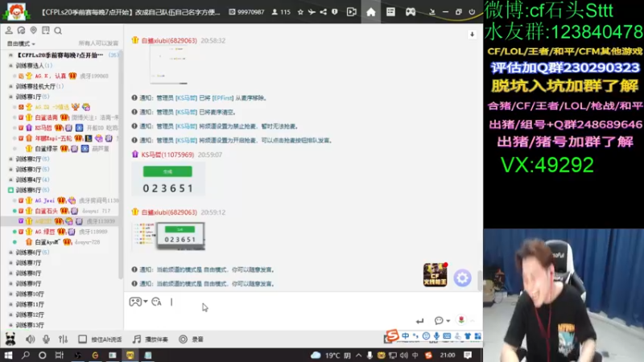644x362 pixels.
Task: Expand the 训练赛6厅 channel node
Action: (x=10, y=253)
